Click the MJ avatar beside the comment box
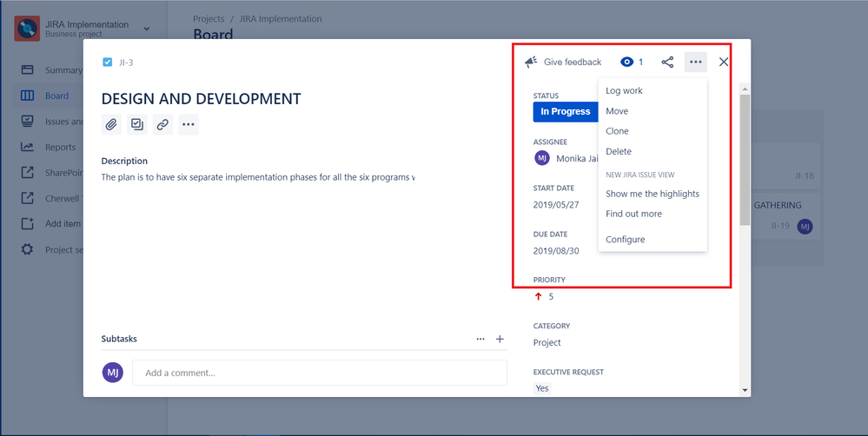This screenshot has width=868, height=436. 113,373
